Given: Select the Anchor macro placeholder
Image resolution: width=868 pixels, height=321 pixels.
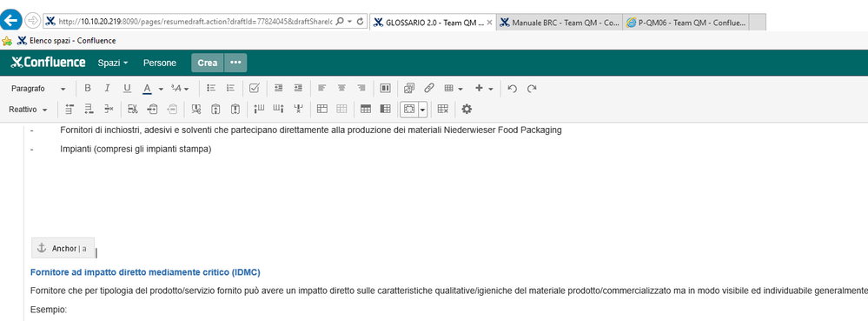Looking at the screenshot, I should (63, 249).
